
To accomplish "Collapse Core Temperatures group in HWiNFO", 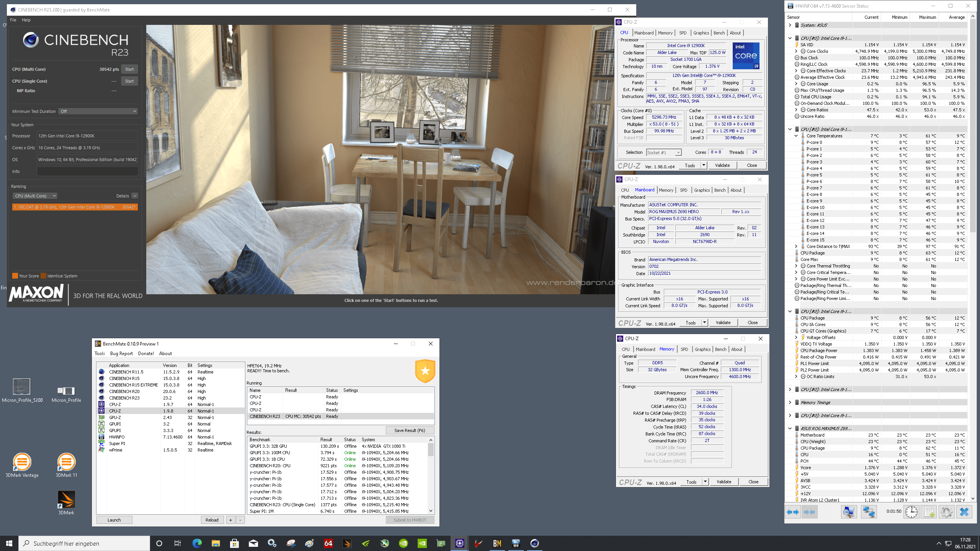I will tap(796, 136).
